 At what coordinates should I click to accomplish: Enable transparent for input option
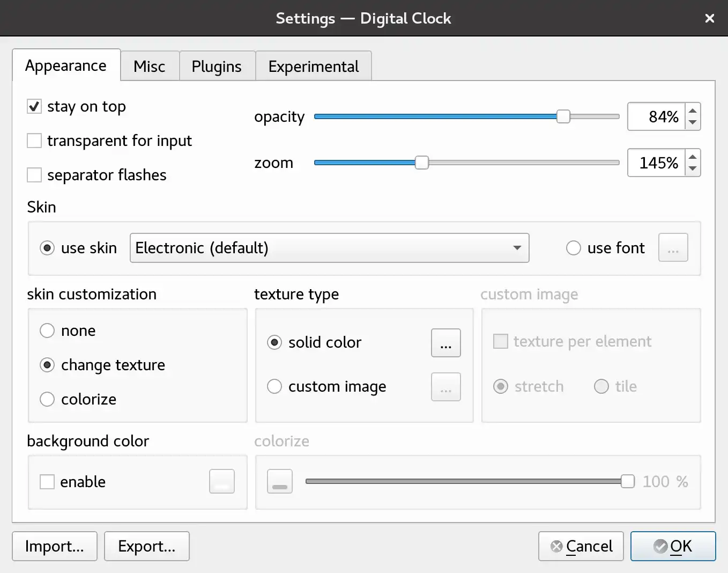click(x=34, y=141)
